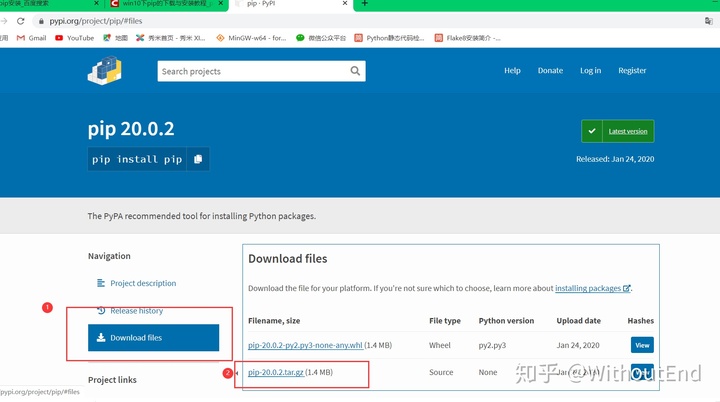Open Release history in navigation
Screen dimensions: 720x402
click(136, 311)
